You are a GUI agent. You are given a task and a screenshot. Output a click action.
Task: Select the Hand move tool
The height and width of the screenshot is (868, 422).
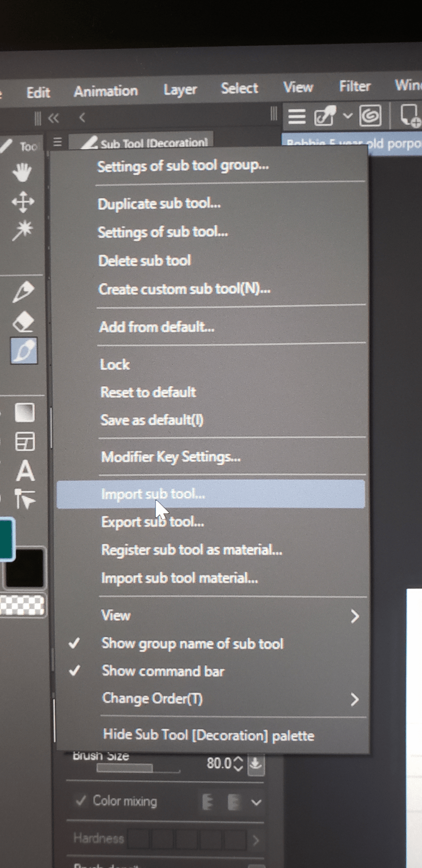(x=22, y=172)
